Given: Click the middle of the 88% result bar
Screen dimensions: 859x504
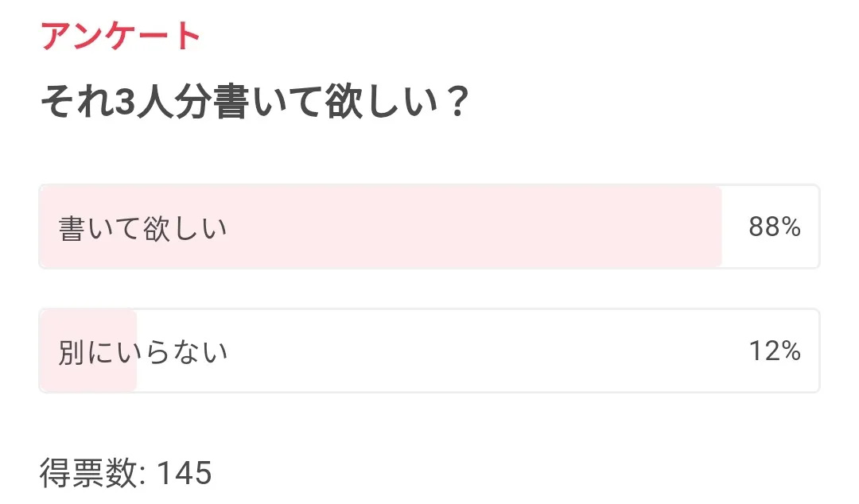Looking at the screenshot, I should point(429,227).
